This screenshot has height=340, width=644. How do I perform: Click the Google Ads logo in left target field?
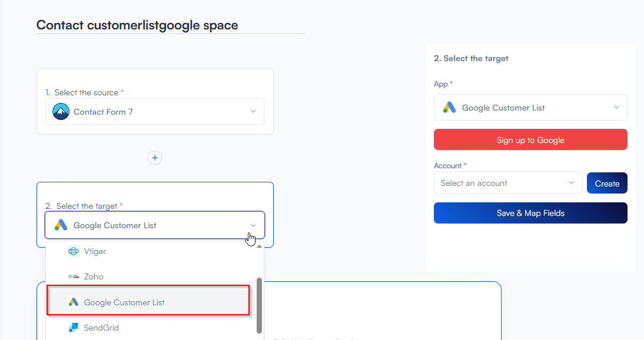click(x=61, y=225)
